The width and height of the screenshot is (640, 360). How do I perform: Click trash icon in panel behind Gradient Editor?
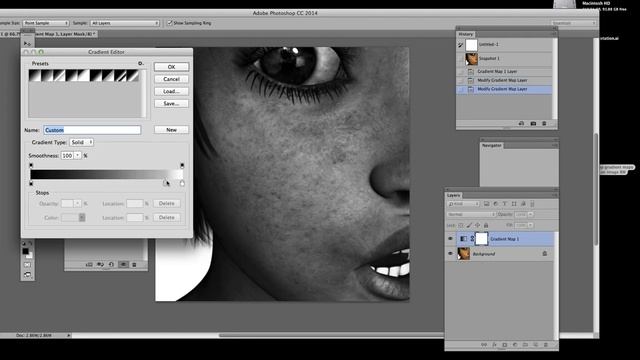click(x=134, y=265)
